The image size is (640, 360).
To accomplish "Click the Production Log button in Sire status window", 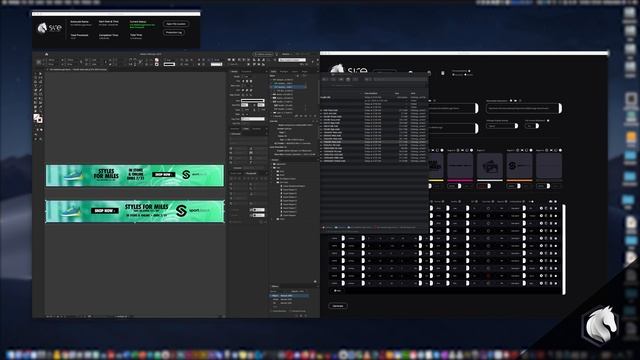I will [174, 33].
